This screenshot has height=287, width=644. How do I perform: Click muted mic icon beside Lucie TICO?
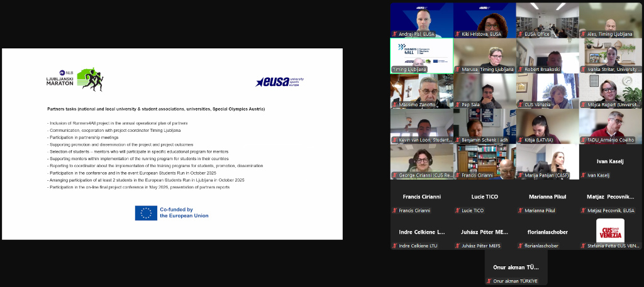(x=458, y=210)
